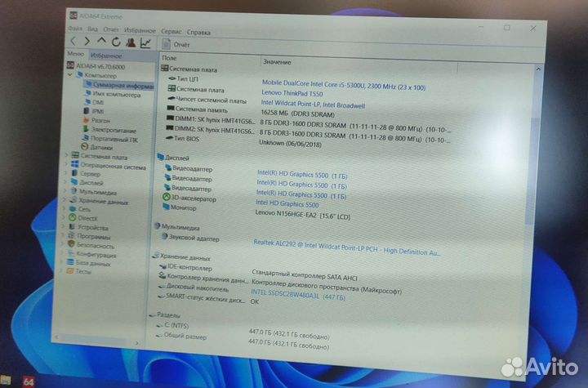
Task: Select the Монитор row
Action: pyautogui.click(x=256, y=212)
